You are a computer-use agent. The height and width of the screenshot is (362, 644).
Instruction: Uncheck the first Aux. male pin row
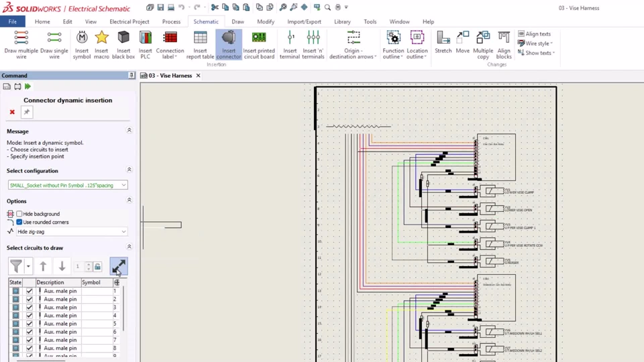(30, 291)
